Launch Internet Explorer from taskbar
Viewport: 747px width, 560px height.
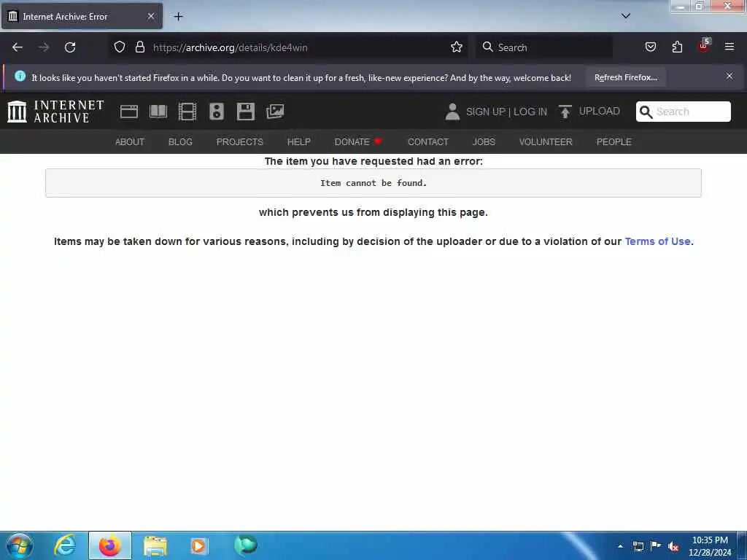pos(65,545)
